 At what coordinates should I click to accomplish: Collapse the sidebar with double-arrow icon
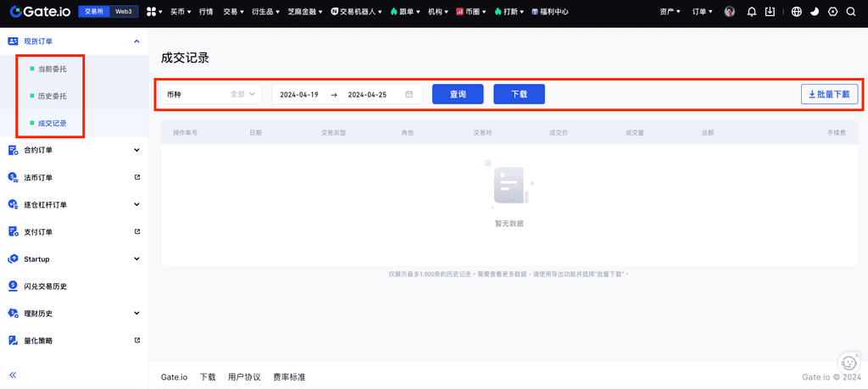[x=13, y=375]
